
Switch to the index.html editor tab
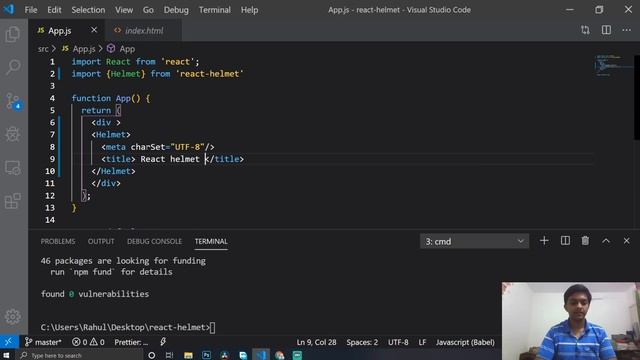point(143,31)
